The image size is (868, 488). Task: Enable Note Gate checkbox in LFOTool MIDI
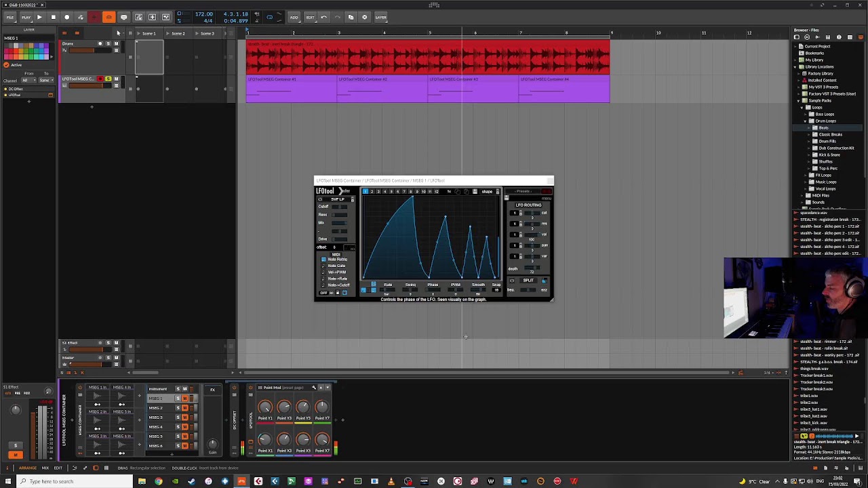point(323,266)
